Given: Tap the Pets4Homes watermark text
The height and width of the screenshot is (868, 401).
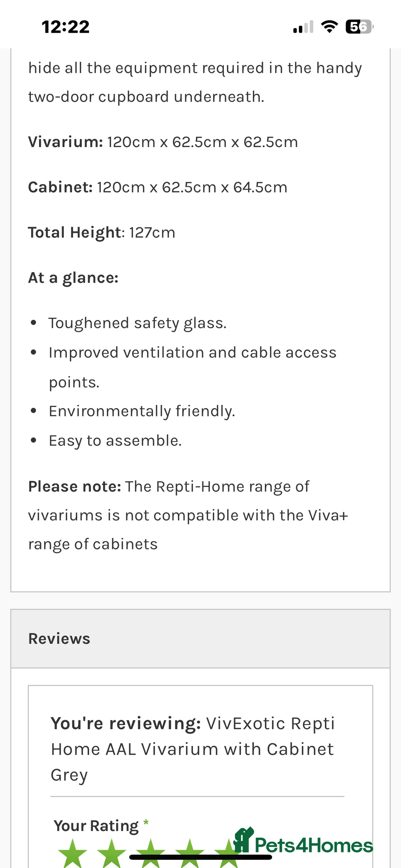Looking at the screenshot, I should [314, 845].
